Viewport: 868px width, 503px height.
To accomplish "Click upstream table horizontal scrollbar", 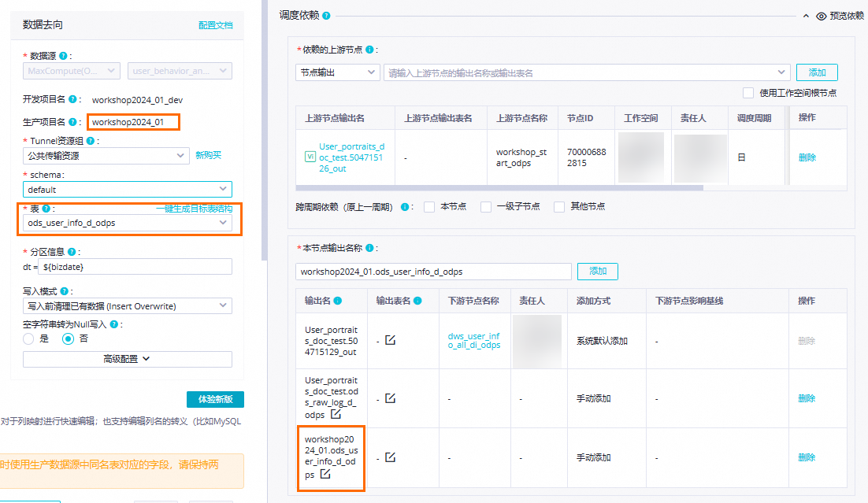I will [499, 188].
